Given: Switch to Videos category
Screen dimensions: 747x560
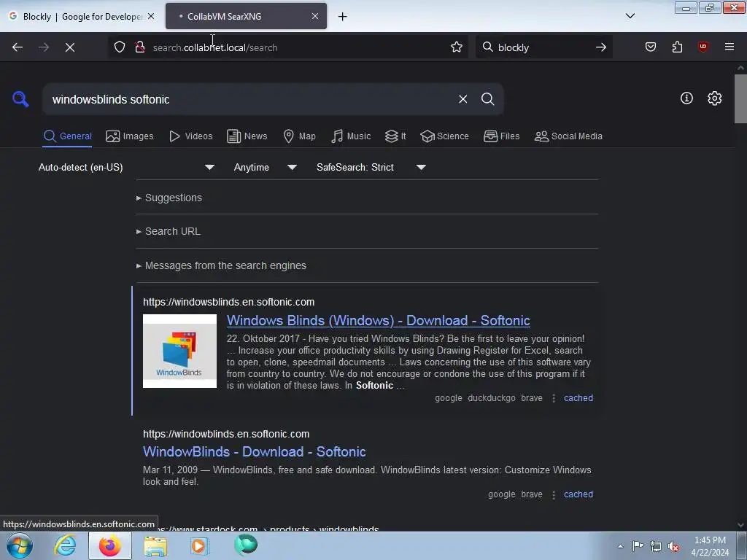Looking at the screenshot, I should point(190,136).
